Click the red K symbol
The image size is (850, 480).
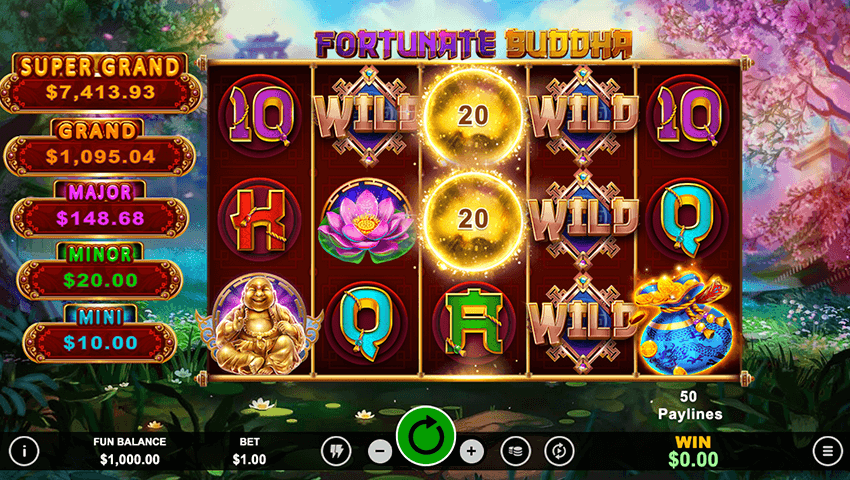point(259,219)
